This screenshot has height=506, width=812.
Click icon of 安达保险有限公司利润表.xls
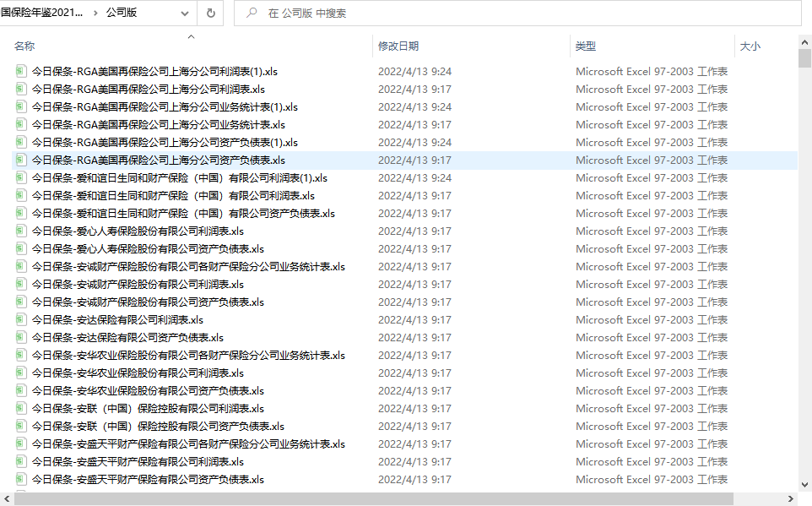click(x=21, y=319)
